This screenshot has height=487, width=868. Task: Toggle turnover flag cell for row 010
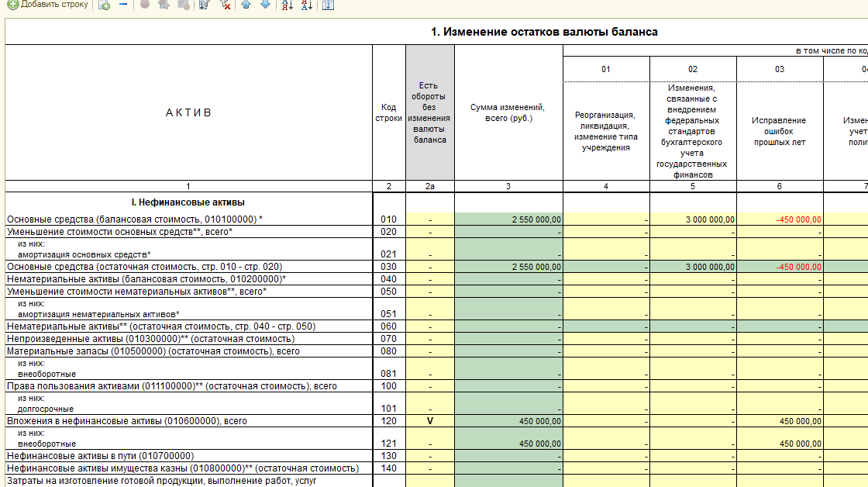pyautogui.click(x=430, y=219)
